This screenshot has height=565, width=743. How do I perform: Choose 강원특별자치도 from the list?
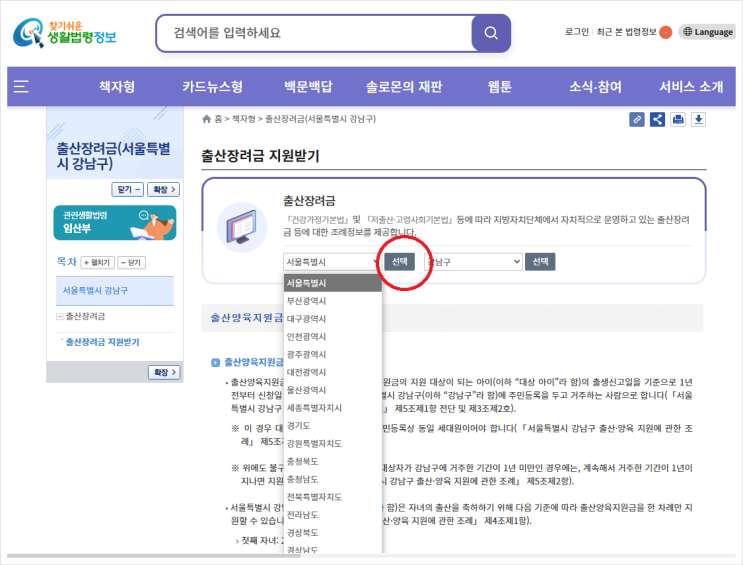coord(333,444)
